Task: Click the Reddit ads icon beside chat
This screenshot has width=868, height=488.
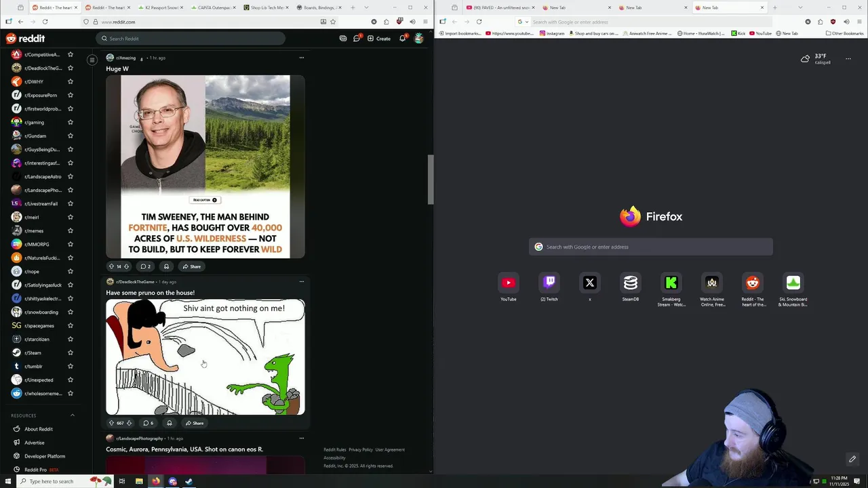Action: click(x=343, y=39)
